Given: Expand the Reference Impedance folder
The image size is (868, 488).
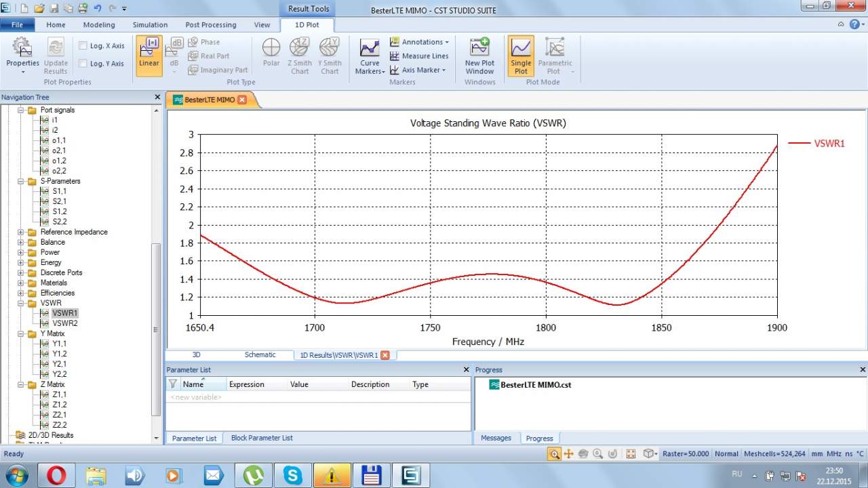Looking at the screenshot, I should tap(20, 232).
